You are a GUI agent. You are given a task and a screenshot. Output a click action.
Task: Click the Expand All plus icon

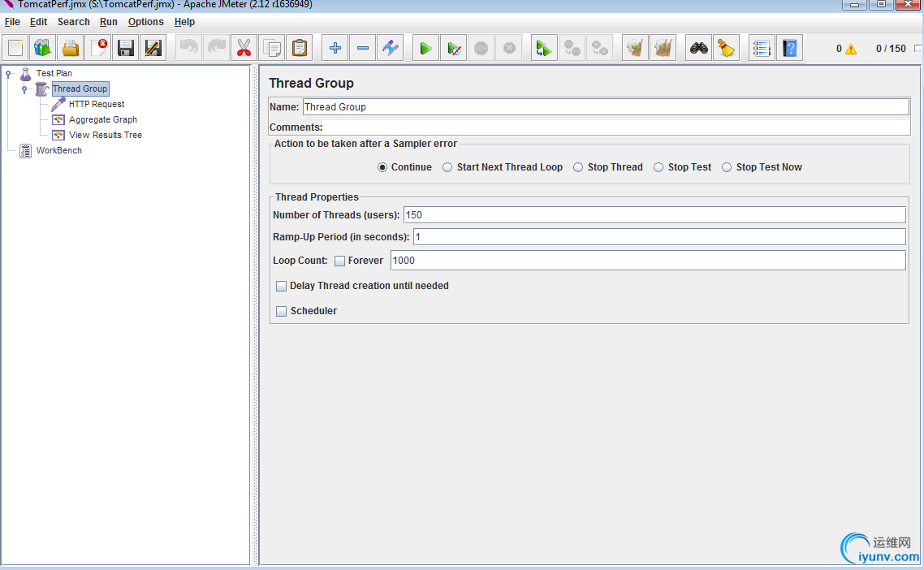coord(335,48)
